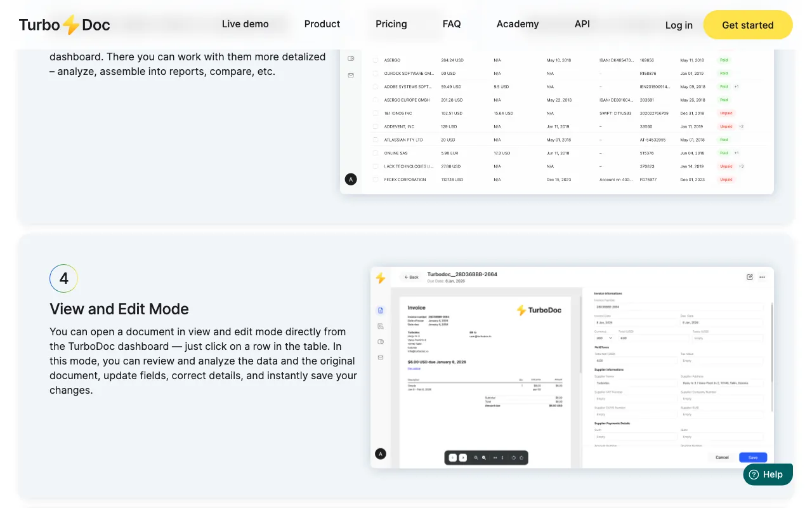
Task: Click the Invoice Number input field
Action: tap(679, 307)
